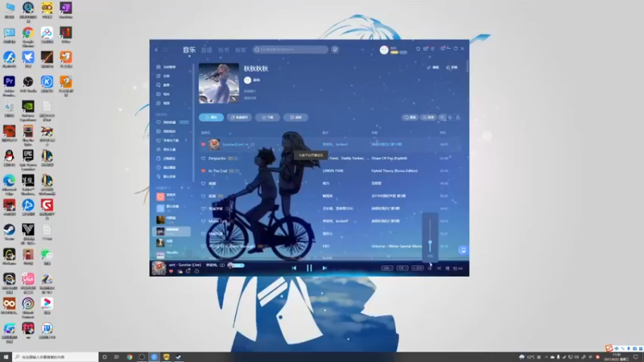
Task: Open the lyrics (词) icon in the player bar
Action: click(448, 269)
